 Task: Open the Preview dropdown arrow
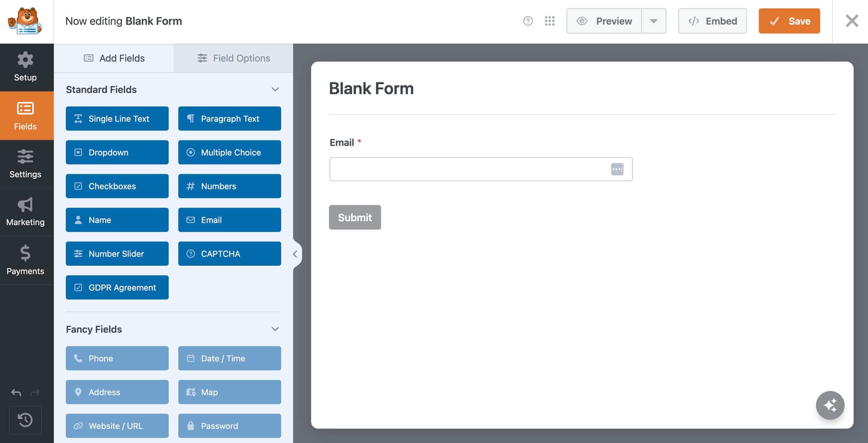(x=654, y=21)
